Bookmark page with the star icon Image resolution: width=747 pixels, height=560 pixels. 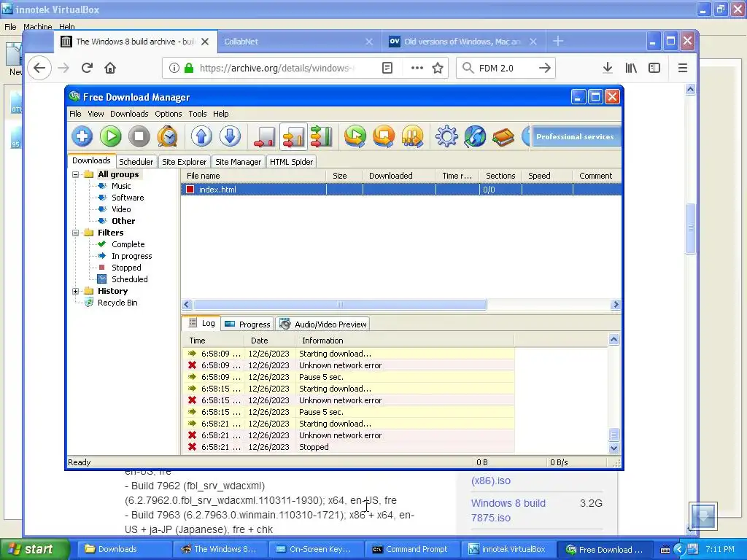438,68
